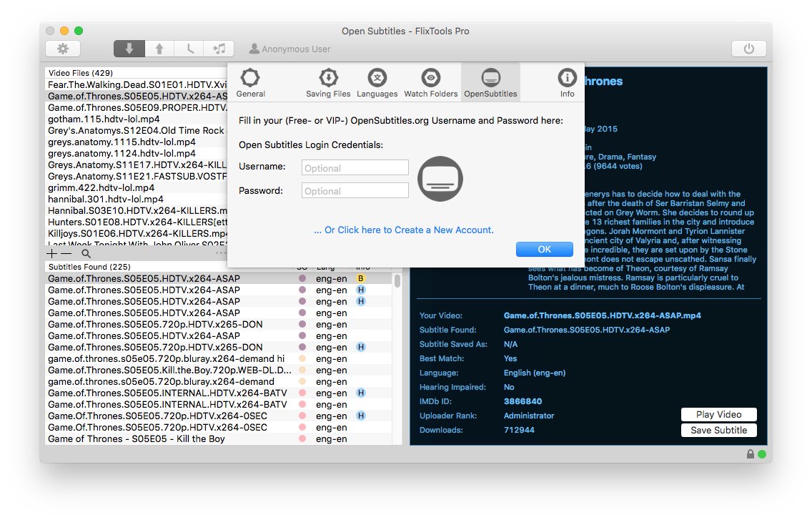The height and width of the screenshot is (520, 812).
Task: Select selected Game.of.Thrones.S05E05 video file row
Action: [137, 96]
